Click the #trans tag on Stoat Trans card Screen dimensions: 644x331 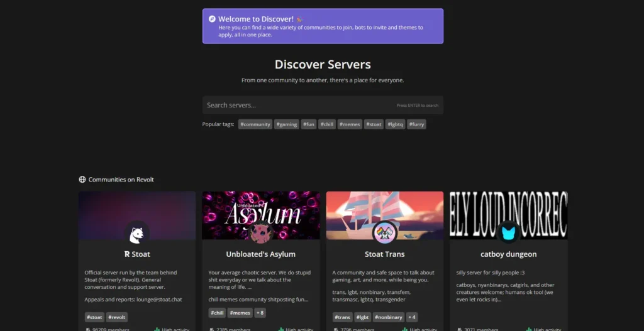342,317
